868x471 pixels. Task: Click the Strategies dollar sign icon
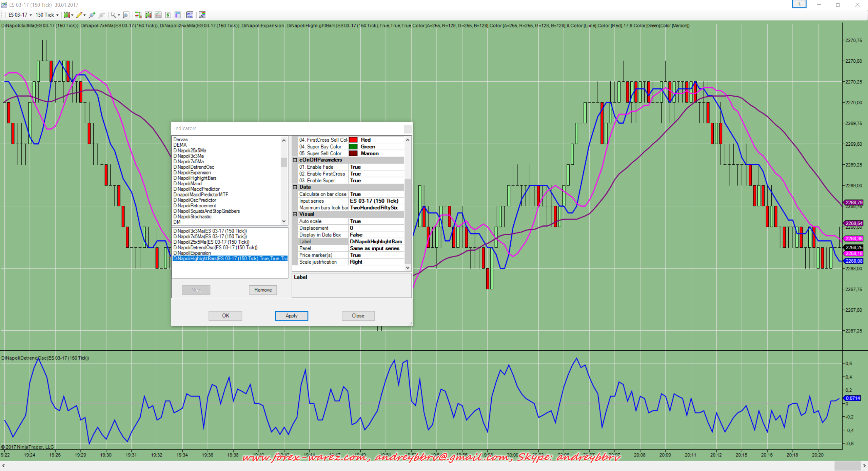point(168,15)
